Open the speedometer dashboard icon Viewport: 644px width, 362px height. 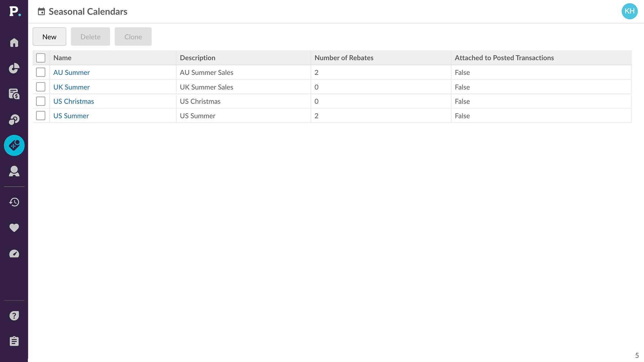(14, 254)
